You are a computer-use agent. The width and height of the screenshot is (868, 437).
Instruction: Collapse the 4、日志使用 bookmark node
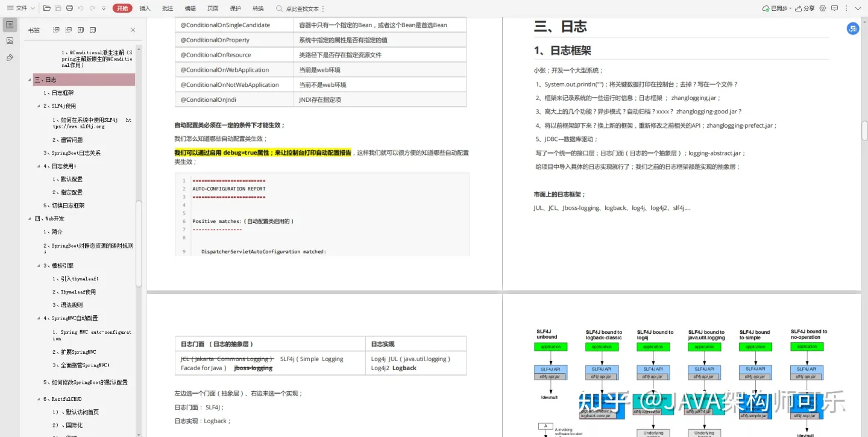[x=38, y=166]
